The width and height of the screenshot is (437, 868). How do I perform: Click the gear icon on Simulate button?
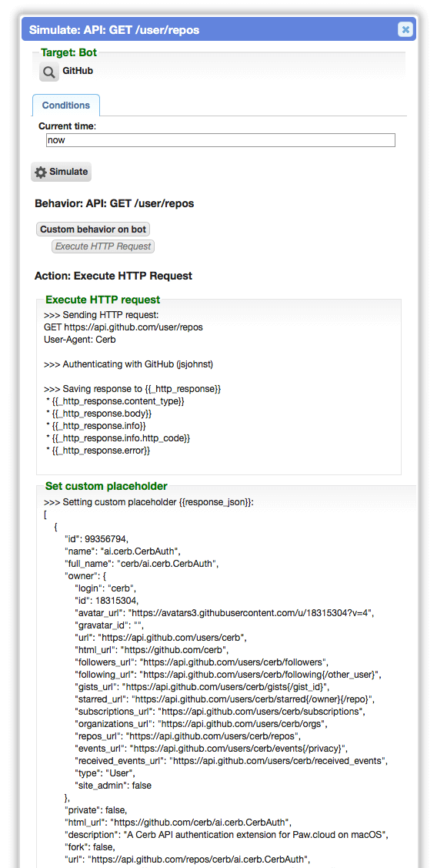40,173
